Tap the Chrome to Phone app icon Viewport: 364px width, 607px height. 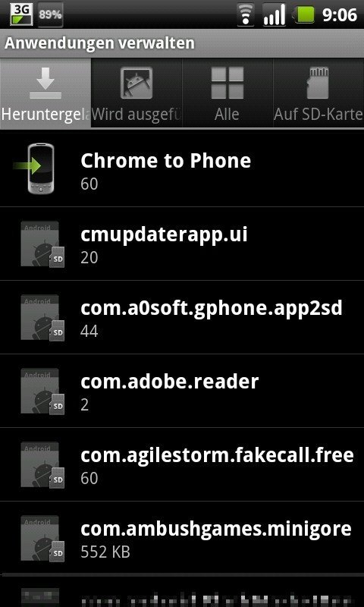pos(34,168)
